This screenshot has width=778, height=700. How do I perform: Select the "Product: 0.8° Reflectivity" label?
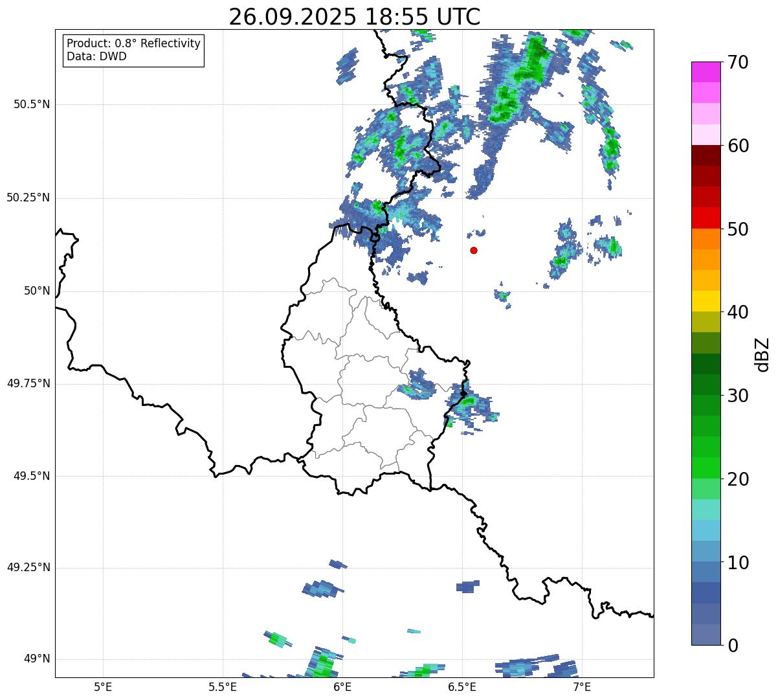click(134, 43)
